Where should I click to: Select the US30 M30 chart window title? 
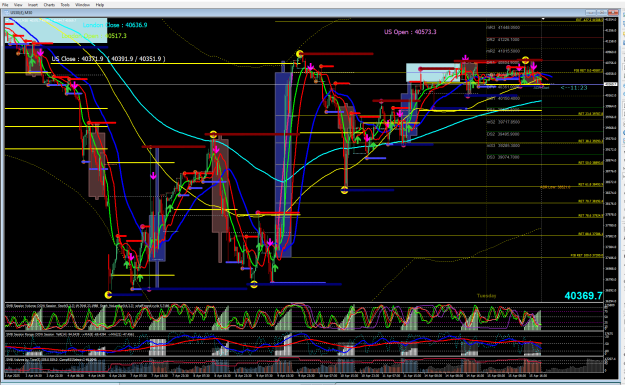click(21, 13)
